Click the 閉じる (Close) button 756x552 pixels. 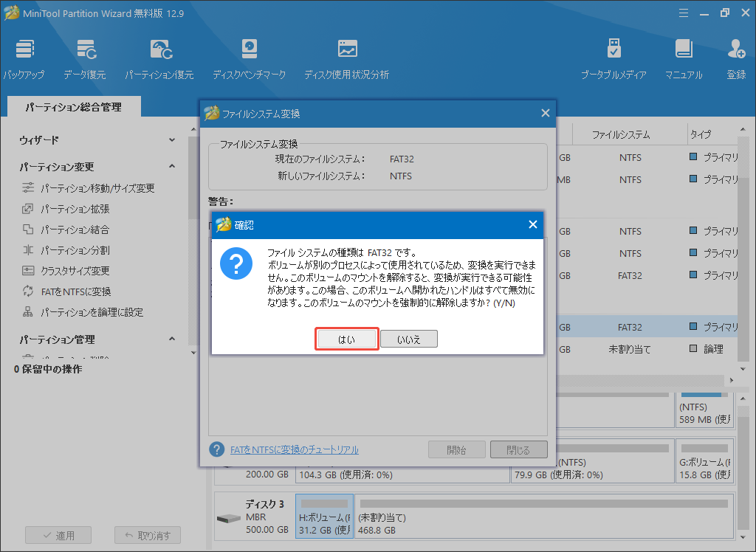519,450
